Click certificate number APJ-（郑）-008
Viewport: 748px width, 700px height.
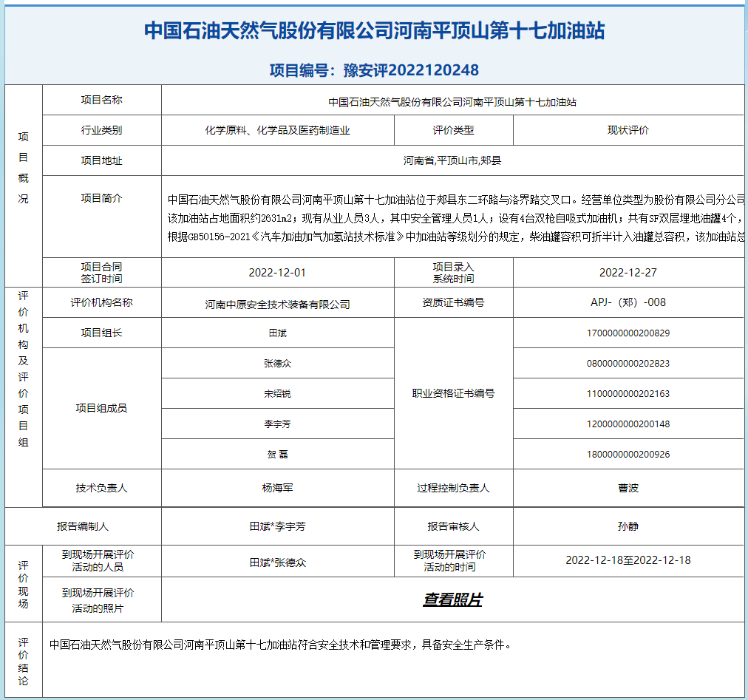[x=628, y=302]
